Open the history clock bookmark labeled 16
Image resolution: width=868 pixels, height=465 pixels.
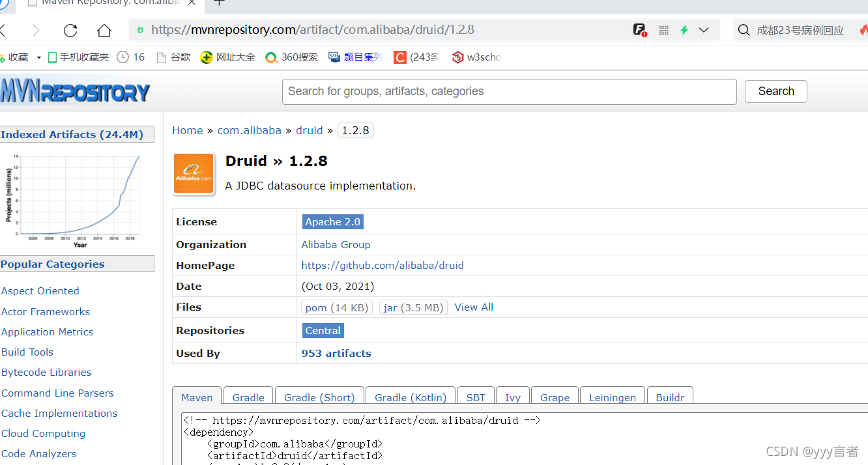point(131,57)
